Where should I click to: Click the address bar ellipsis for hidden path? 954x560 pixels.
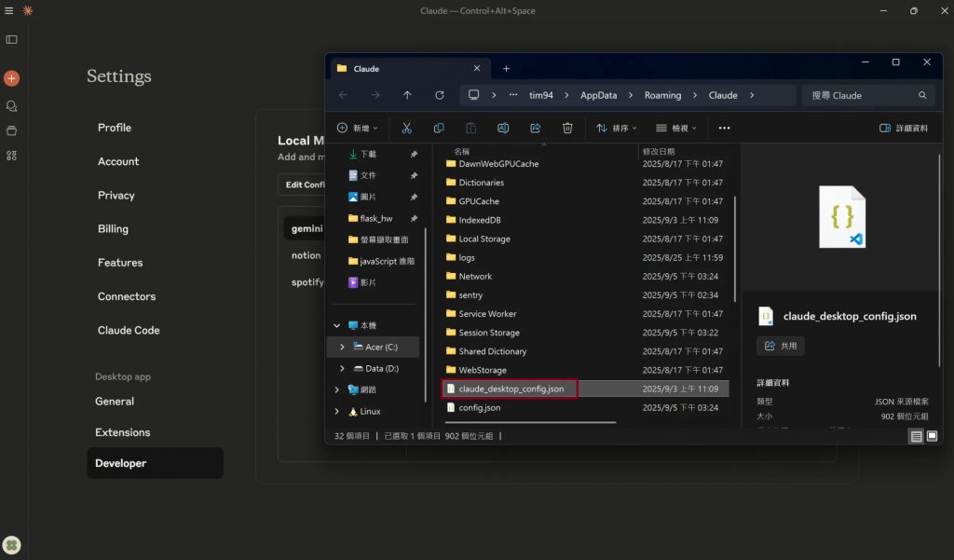click(513, 95)
